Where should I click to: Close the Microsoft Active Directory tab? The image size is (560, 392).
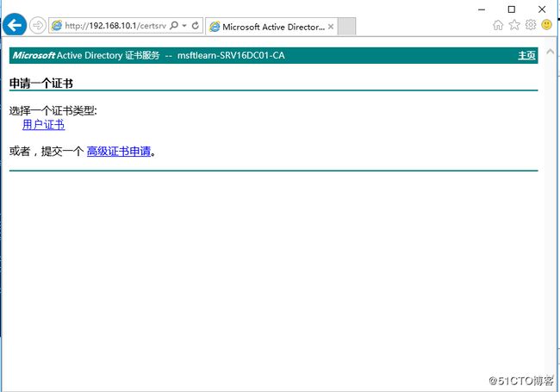[x=331, y=27]
